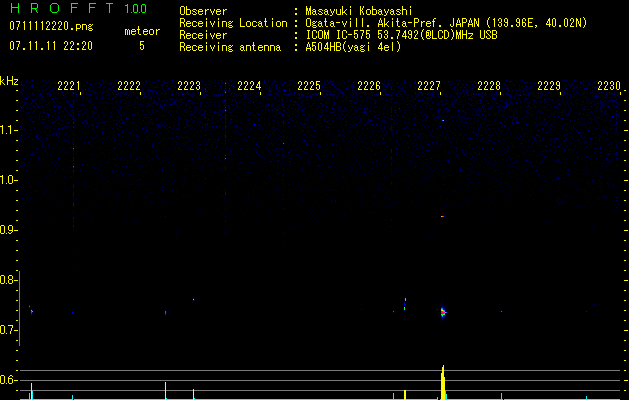629x400 pixels.
Task: Click the echo at the spectrogram's left edge
Action: pyautogui.click(x=30, y=310)
